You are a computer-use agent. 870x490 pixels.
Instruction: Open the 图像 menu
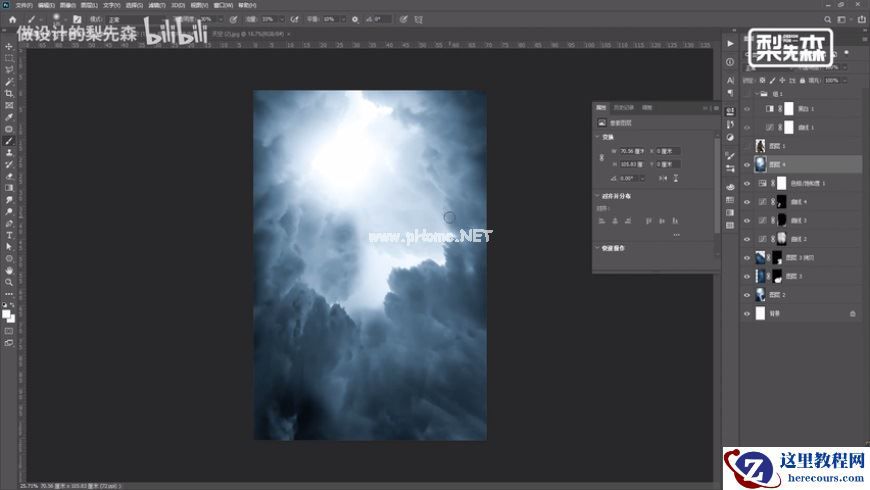67,5
